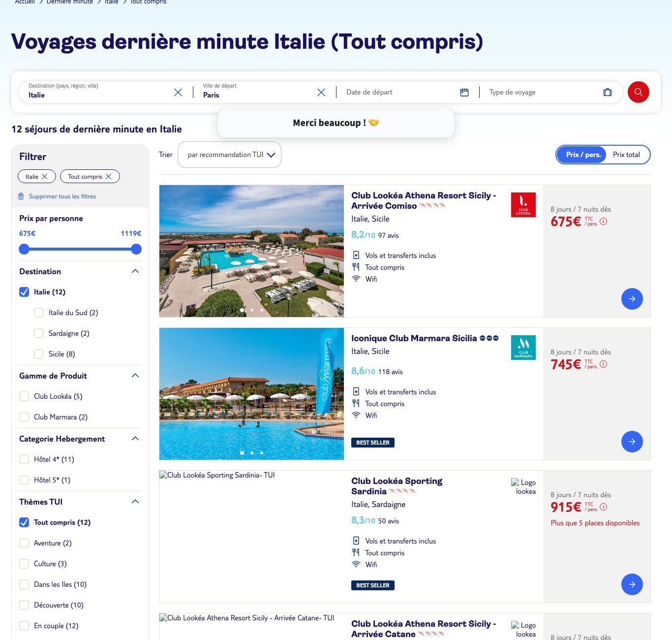Viewport: 672px width, 640px height.
Task: Check the Hôtel 5* (1) checkbox
Action: [24, 480]
